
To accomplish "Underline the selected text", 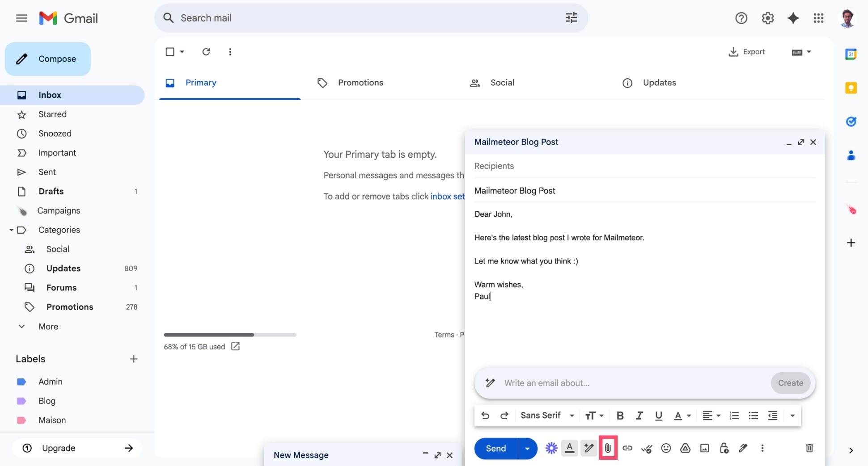I will coord(658,416).
